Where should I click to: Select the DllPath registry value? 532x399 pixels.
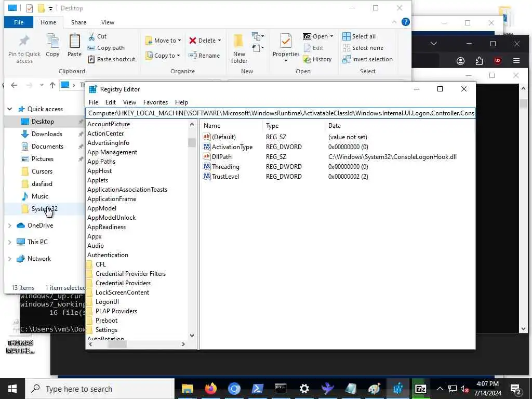pyautogui.click(x=221, y=157)
